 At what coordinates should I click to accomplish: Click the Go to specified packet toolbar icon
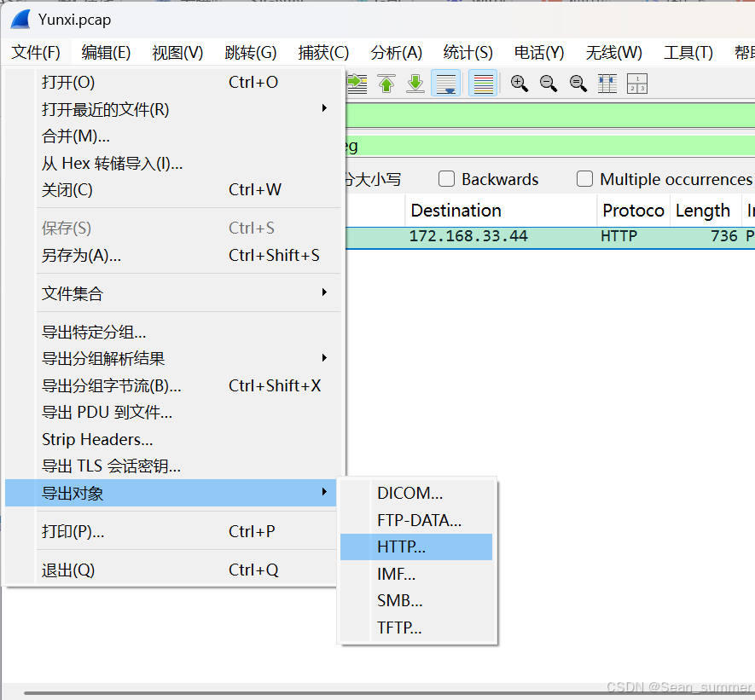pos(357,84)
